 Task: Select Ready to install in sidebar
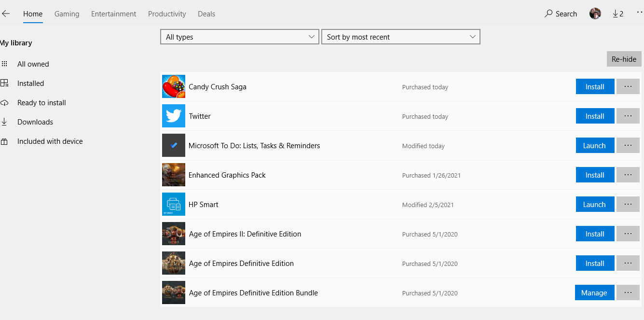[41, 103]
